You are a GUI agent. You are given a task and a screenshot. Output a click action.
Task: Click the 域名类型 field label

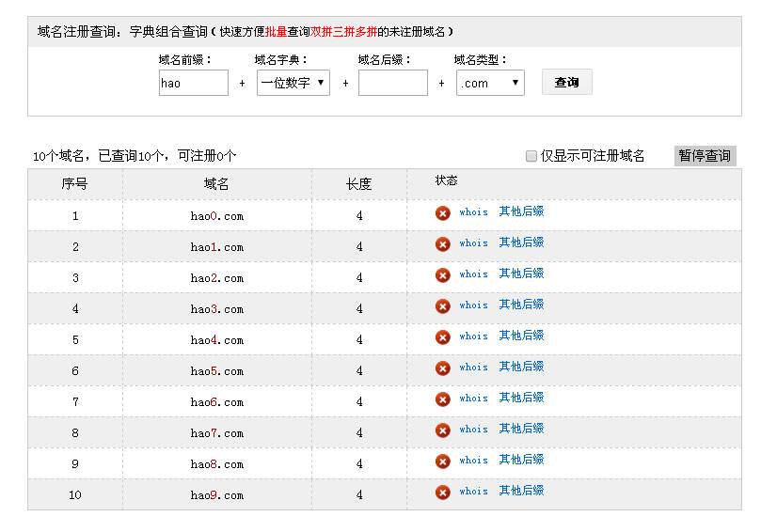click(481, 59)
